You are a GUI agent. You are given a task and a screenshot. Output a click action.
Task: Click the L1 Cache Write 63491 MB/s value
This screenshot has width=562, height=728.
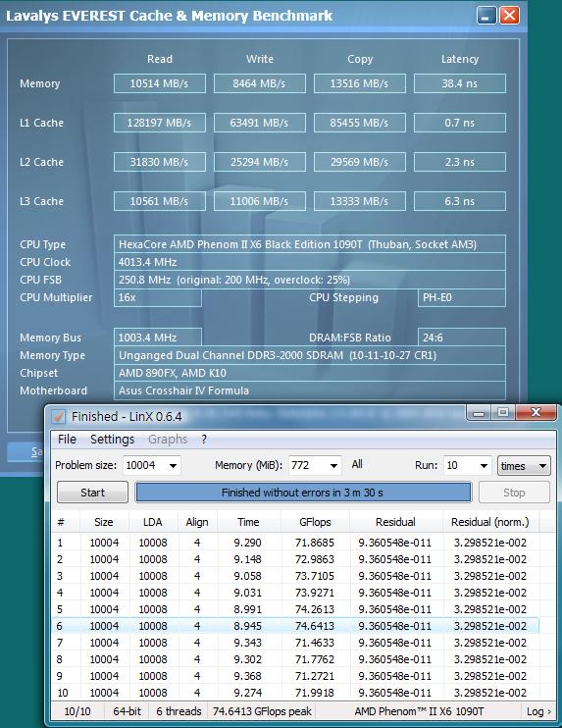259,123
